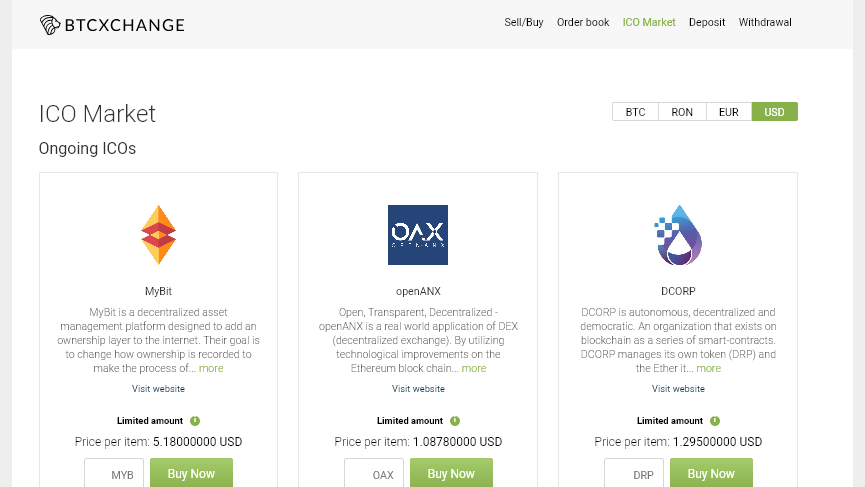Focus the OAX amount input field

[373, 474]
